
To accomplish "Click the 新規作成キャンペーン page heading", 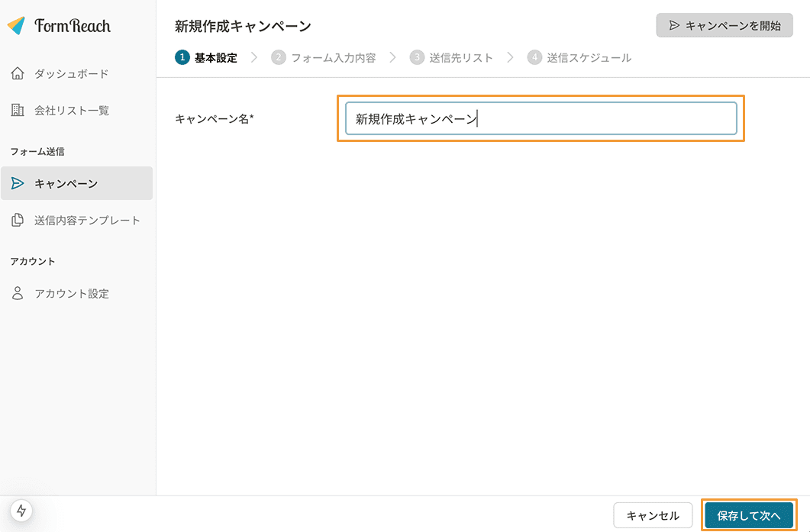I will [x=243, y=26].
